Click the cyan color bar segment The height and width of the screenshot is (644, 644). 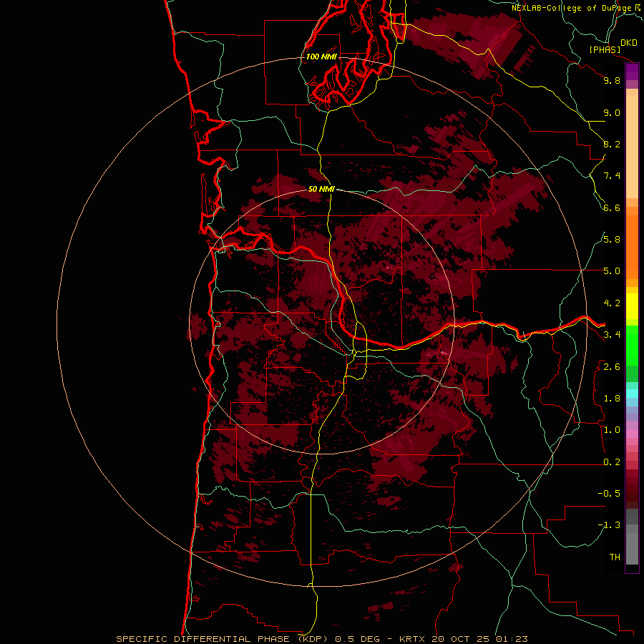pos(632,394)
